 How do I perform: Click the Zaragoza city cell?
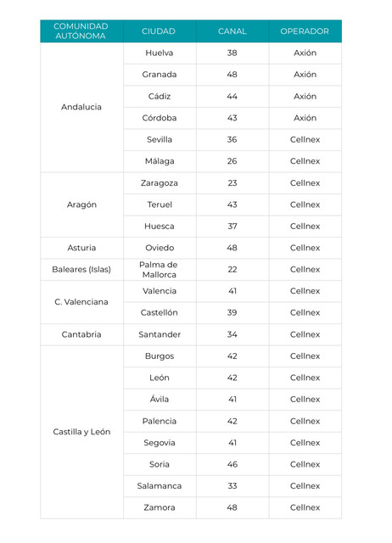(x=160, y=183)
